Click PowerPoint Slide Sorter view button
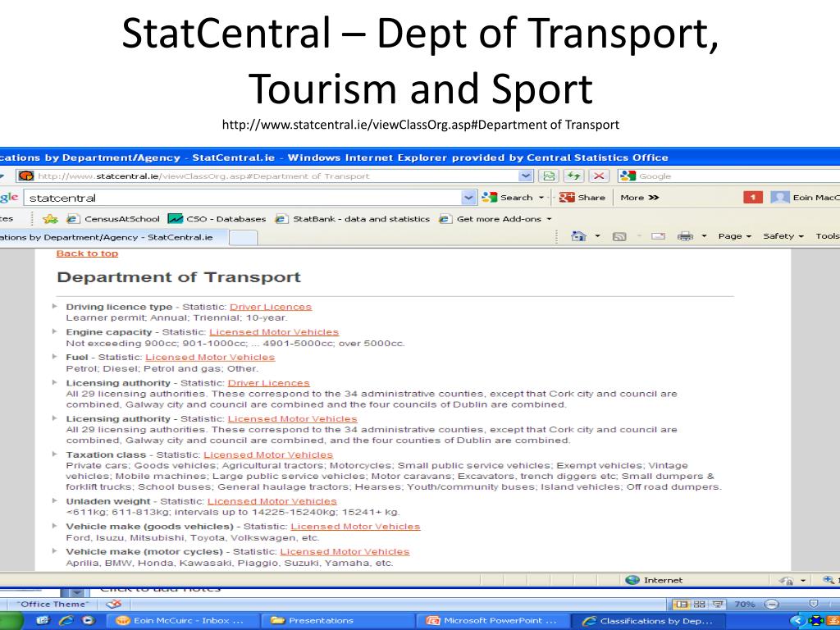 coord(699,605)
